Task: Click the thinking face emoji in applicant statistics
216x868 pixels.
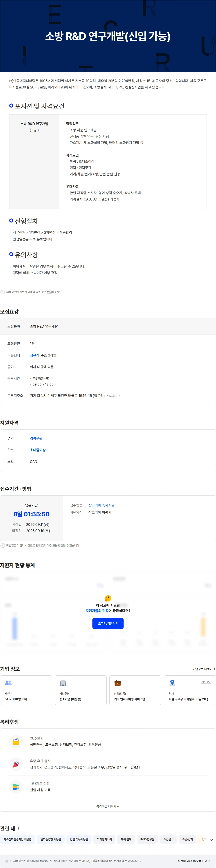Action: coord(108,598)
